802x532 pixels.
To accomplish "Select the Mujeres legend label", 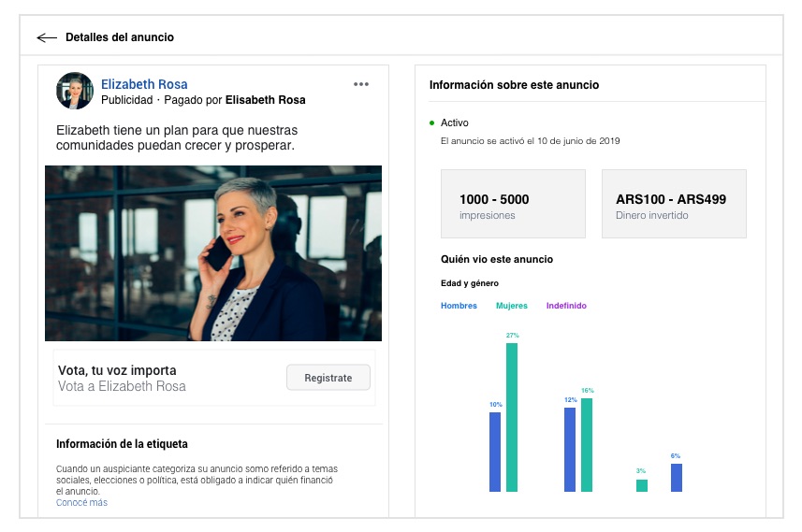I will [511, 306].
